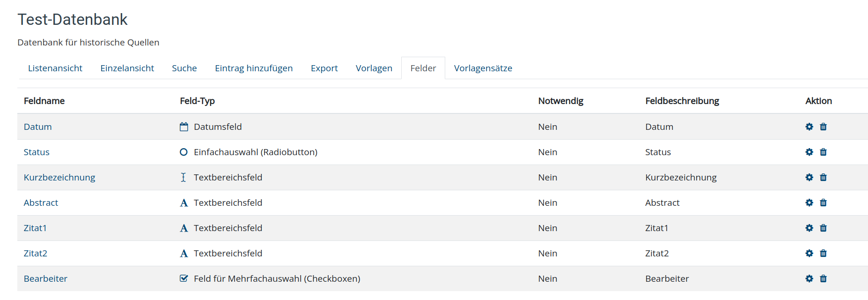
Task: Click gear icon in Kurzbezeichnung row
Action: (x=809, y=177)
